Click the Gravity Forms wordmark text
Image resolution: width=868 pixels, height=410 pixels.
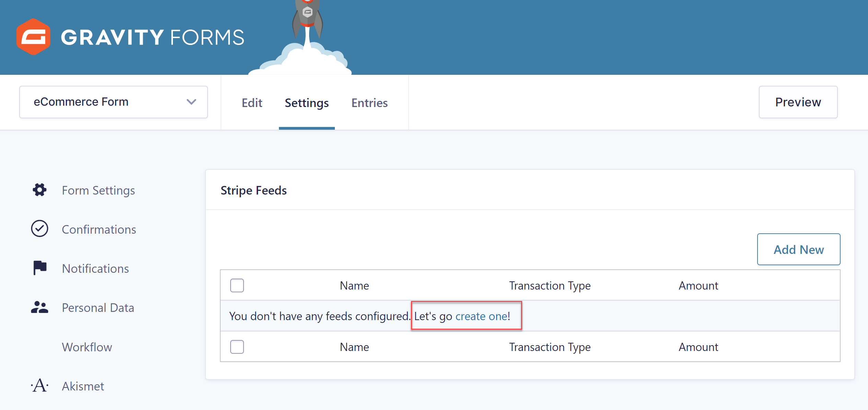click(153, 37)
